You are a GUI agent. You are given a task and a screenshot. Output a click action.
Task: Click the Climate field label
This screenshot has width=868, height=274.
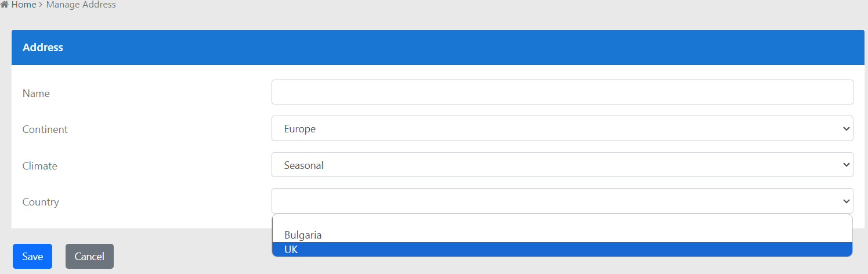(40, 166)
